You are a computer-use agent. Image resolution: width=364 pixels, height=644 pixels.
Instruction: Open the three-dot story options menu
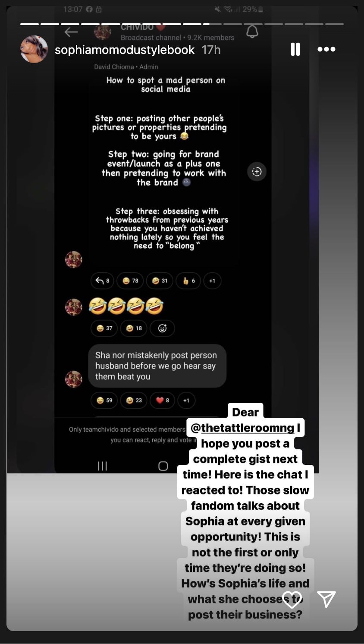pos(326,49)
